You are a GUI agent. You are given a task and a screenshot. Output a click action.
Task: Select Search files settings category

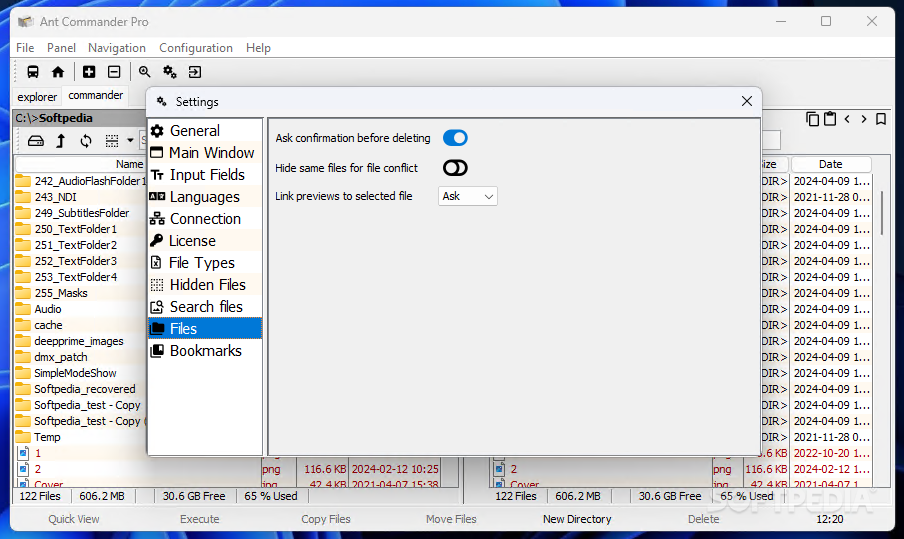(205, 307)
